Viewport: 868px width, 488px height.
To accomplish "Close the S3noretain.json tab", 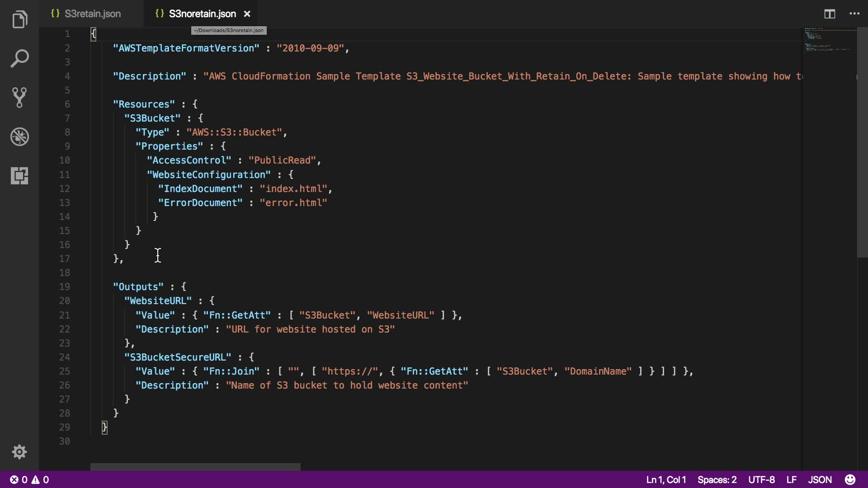I will coord(247,14).
